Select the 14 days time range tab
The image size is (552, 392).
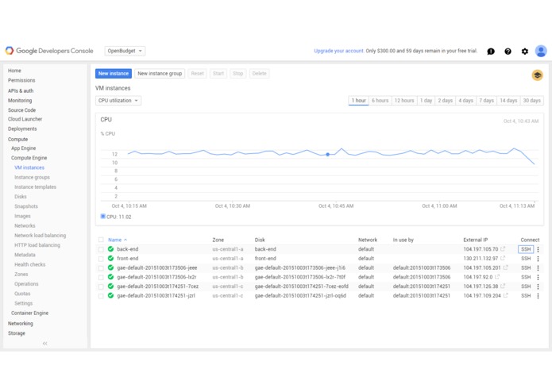tap(508, 101)
